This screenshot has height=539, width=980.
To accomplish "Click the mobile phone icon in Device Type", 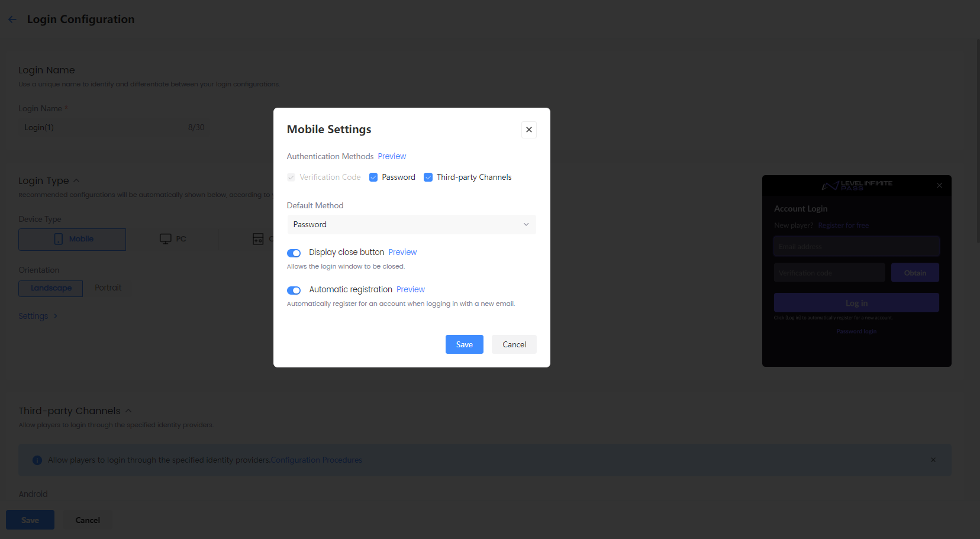I will (59, 239).
